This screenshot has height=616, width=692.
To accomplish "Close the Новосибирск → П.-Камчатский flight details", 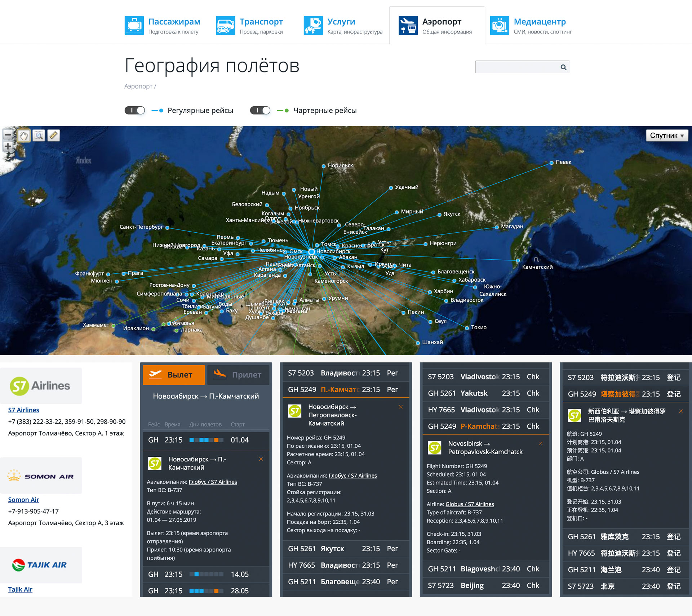I will pyautogui.click(x=261, y=459).
